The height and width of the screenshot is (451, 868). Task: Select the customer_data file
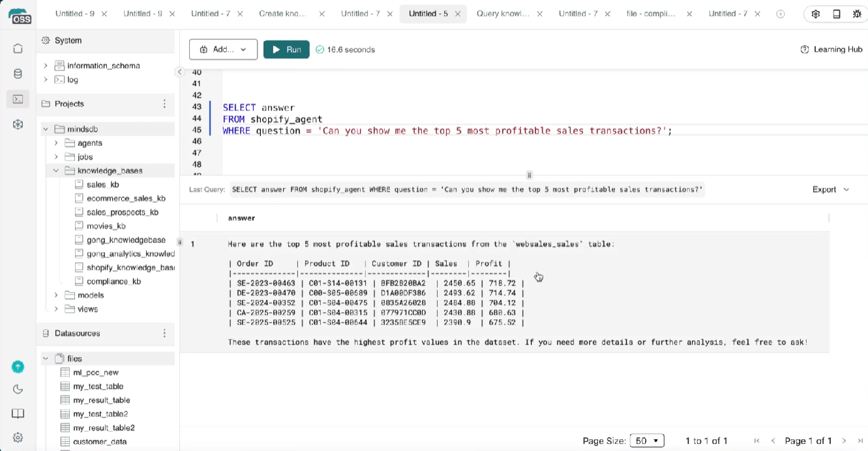click(x=100, y=442)
